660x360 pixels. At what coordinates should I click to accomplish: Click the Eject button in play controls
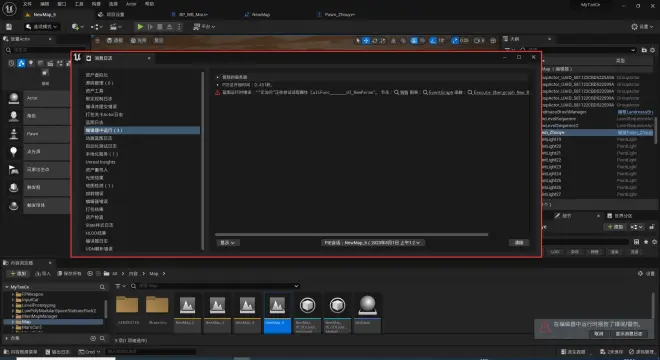(x=169, y=27)
